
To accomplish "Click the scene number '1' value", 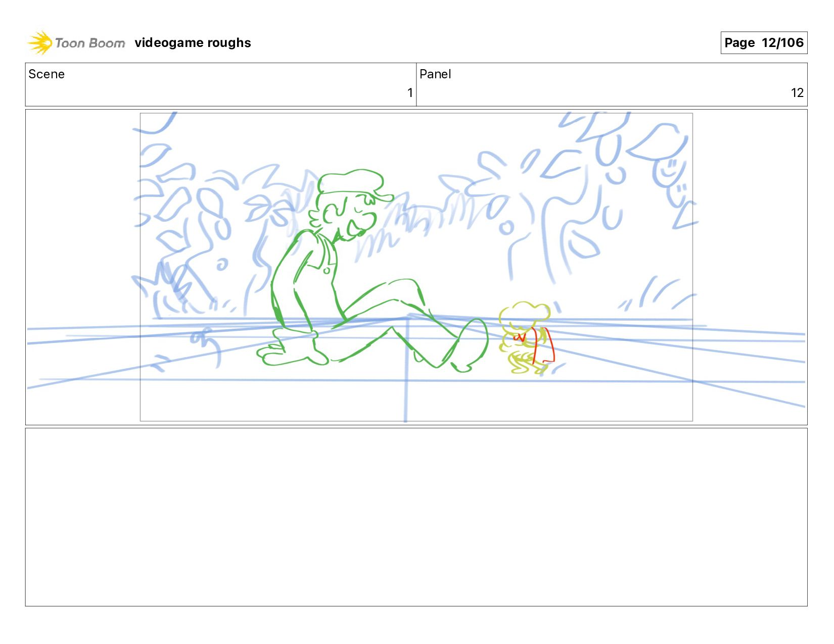I will click(x=410, y=93).
